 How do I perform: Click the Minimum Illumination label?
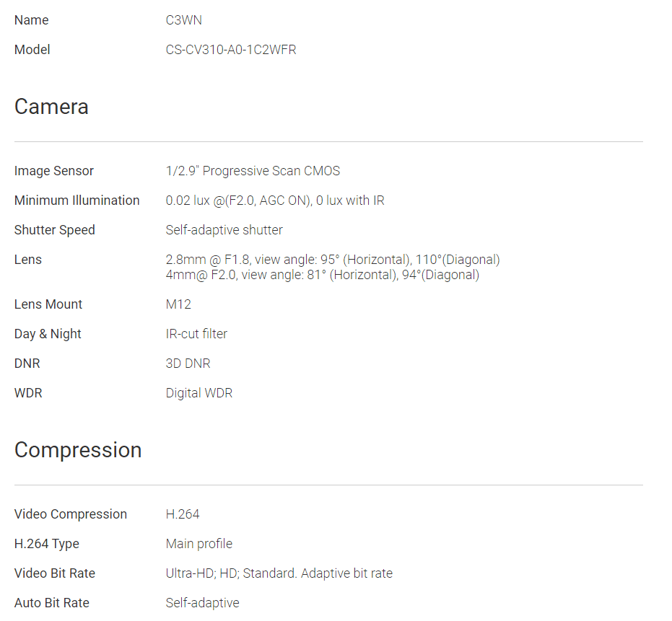click(77, 201)
